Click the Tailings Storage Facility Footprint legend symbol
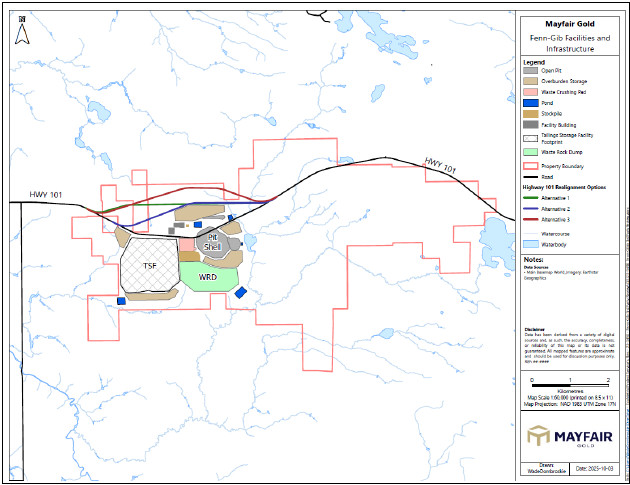The width and height of the screenshot is (630, 485). pos(530,138)
